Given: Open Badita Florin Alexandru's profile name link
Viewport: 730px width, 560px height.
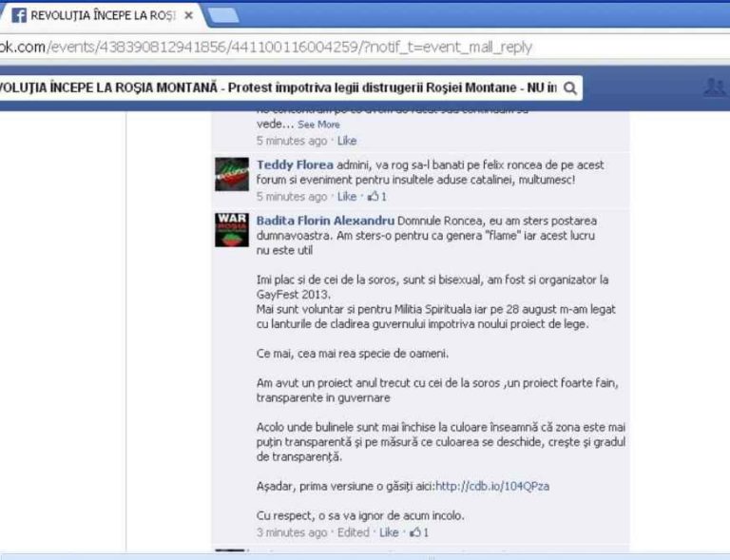Looking at the screenshot, I should tap(324, 220).
